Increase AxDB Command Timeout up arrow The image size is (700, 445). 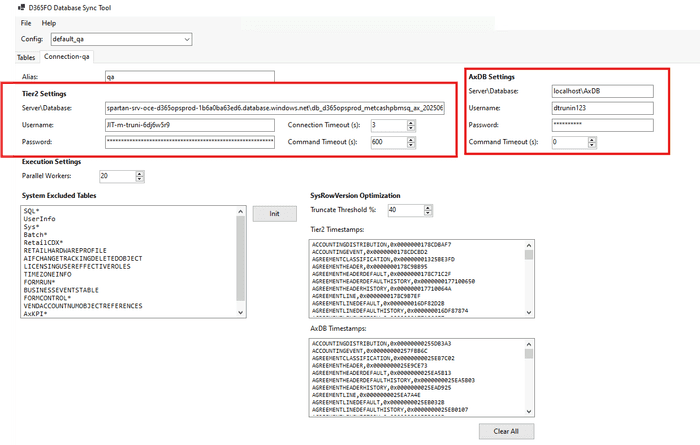pyautogui.click(x=592, y=140)
